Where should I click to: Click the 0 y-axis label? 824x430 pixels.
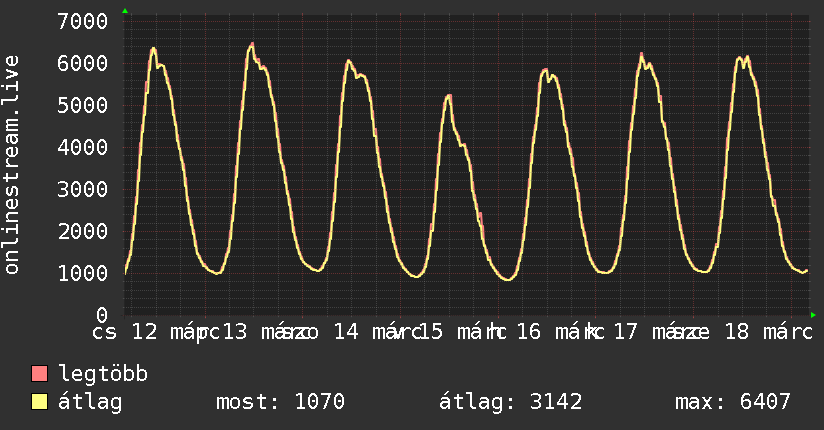(101, 315)
